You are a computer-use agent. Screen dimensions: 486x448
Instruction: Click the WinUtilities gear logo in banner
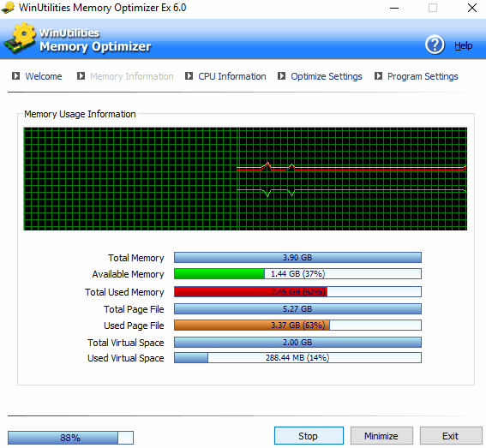tap(20, 38)
